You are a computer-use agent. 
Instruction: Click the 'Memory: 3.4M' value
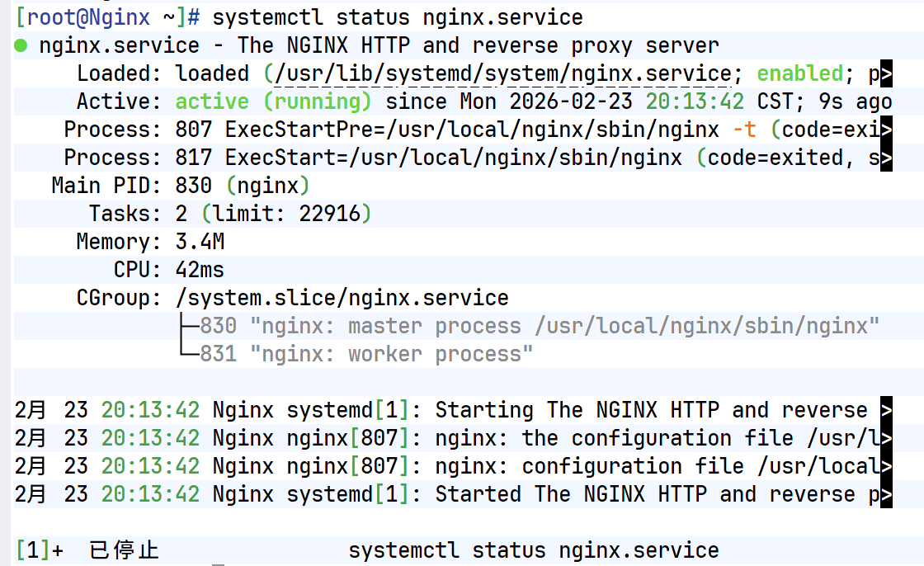[x=200, y=242]
